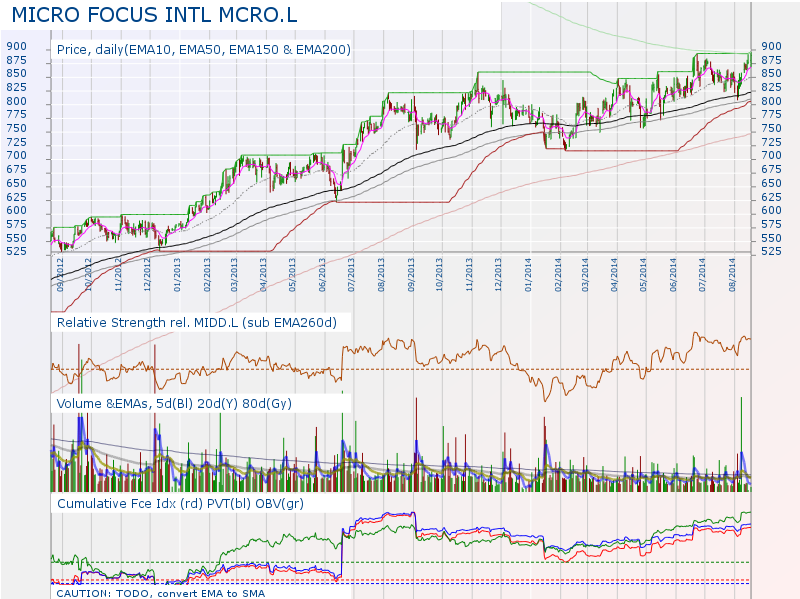Select the Price, daily EMA panel label

click(204, 49)
